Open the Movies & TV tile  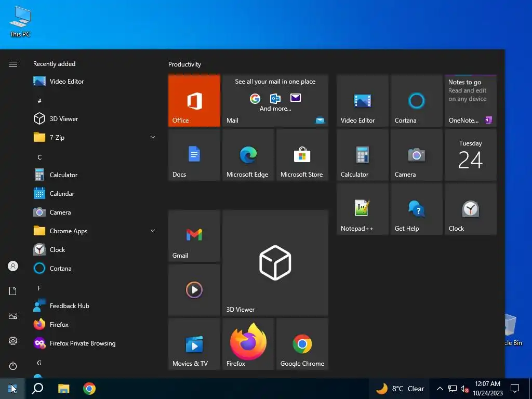tap(194, 344)
